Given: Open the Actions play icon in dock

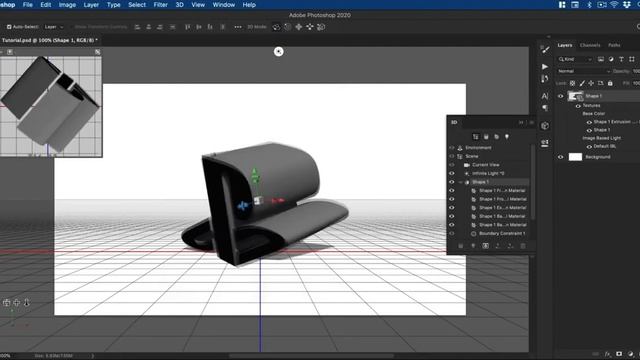Looking at the screenshot, I should [x=545, y=67].
